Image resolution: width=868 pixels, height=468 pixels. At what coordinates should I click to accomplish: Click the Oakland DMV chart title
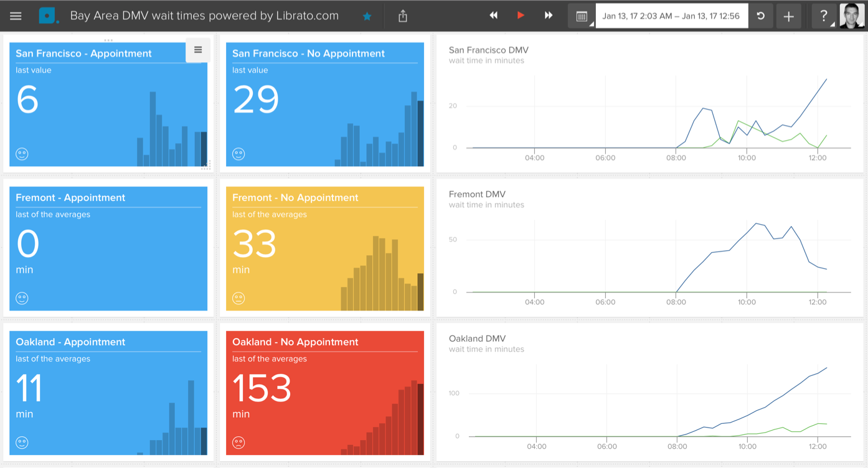(x=478, y=339)
